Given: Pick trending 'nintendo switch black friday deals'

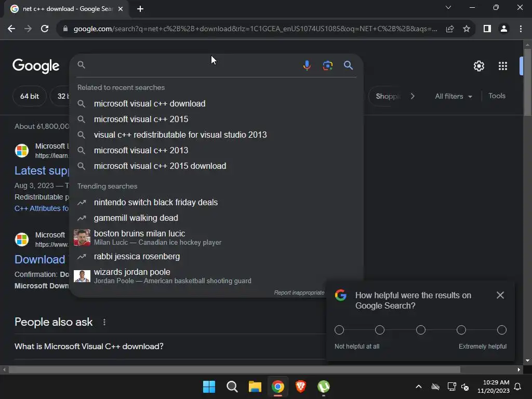Looking at the screenshot, I should tap(217, 203).
